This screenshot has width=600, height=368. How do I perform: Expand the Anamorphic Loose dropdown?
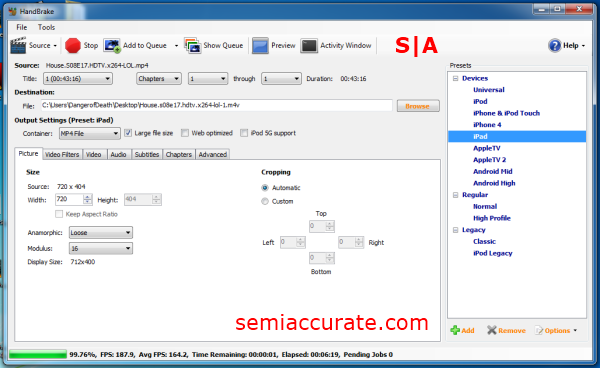click(x=101, y=233)
